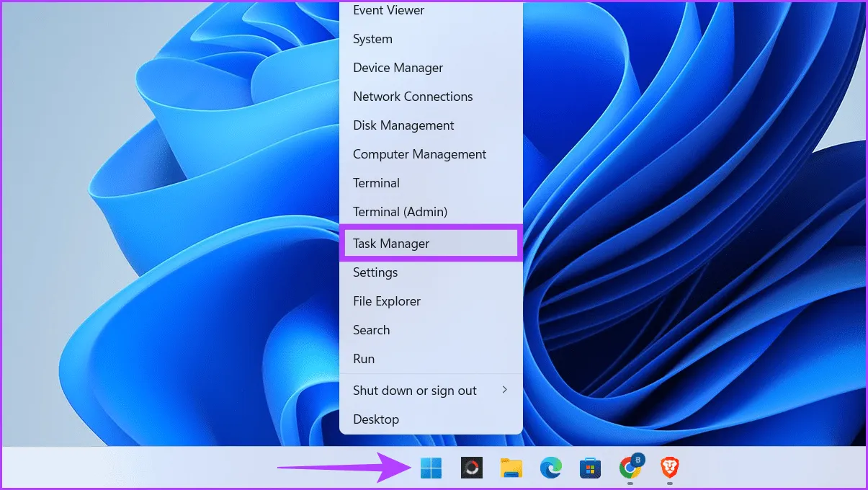
Task: Choose Run in the quick menu
Action: point(364,359)
